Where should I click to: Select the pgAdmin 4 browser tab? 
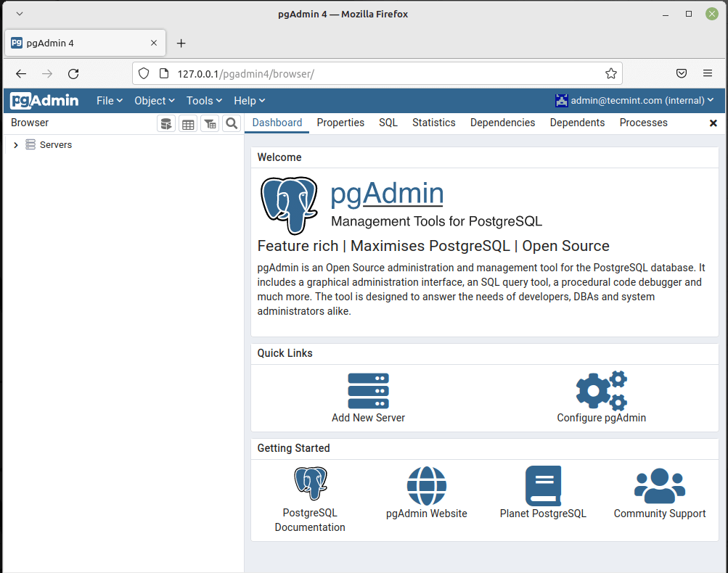tap(85, 43)
